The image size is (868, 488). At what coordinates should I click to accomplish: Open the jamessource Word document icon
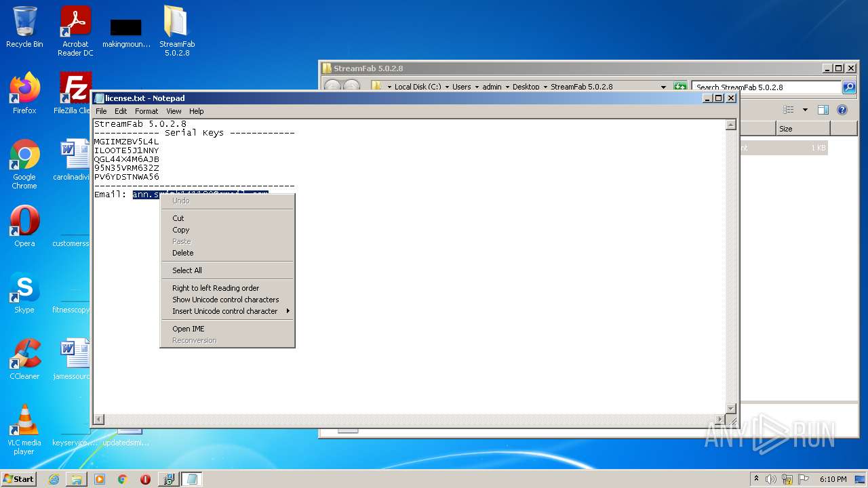pos(73,359)
